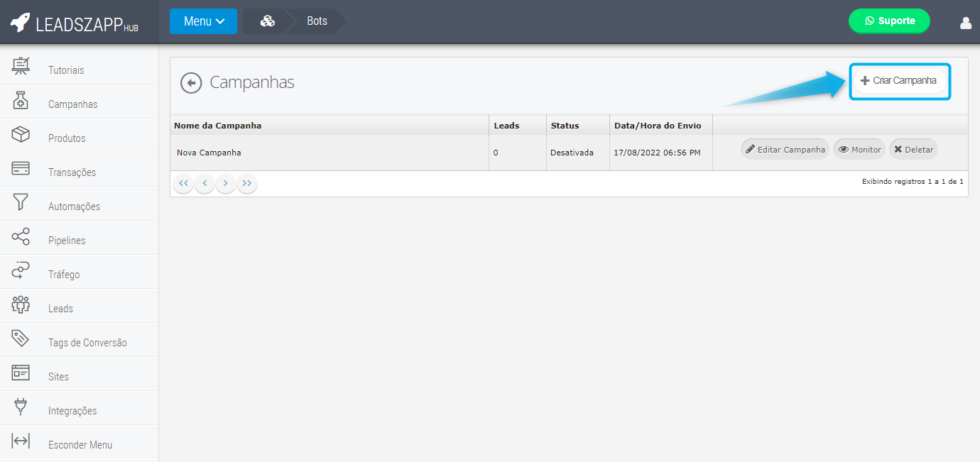Click the Transações credit card icon
The width and height of the screenshot is (980, 462).
coord(21,169)
